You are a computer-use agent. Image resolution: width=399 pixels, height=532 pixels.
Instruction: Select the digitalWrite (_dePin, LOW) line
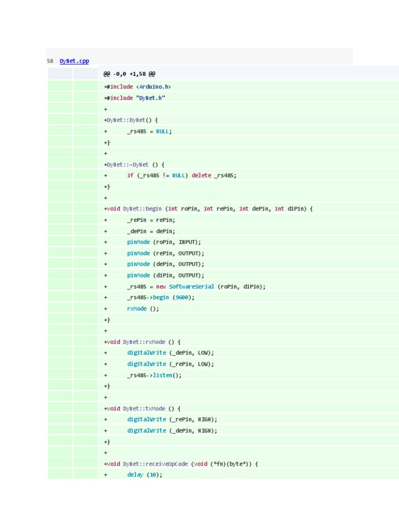[x=170, y=353]
